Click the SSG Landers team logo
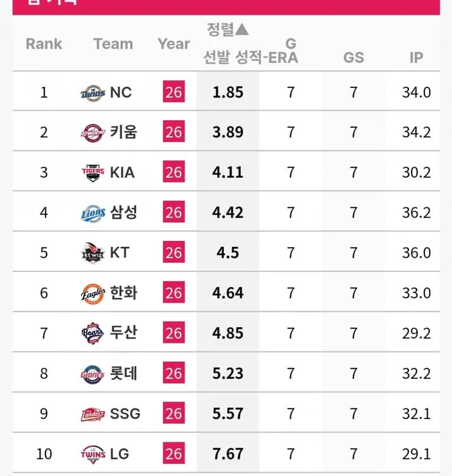Screen dimensions: 452x476 (93, 414)
